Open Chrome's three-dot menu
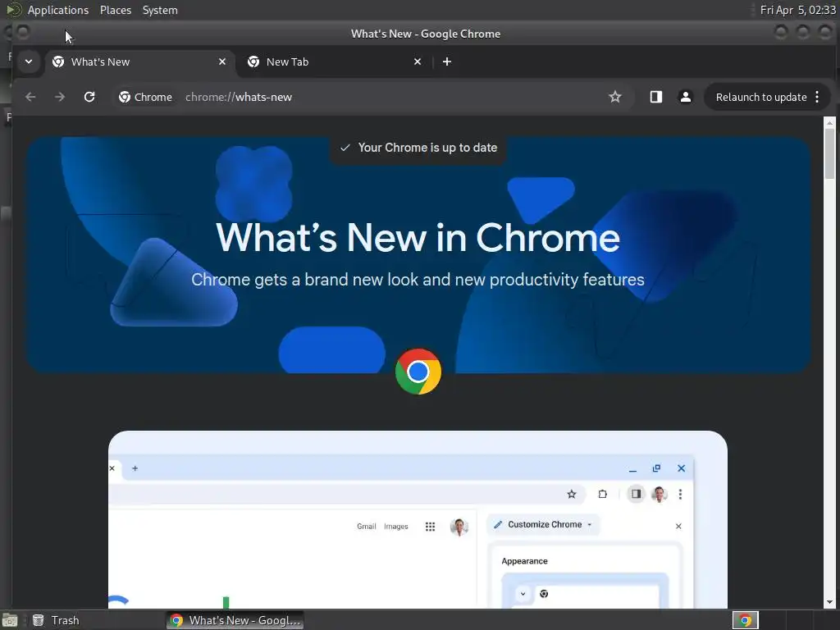This screenshot has height=630, width=840. (817, 97)
